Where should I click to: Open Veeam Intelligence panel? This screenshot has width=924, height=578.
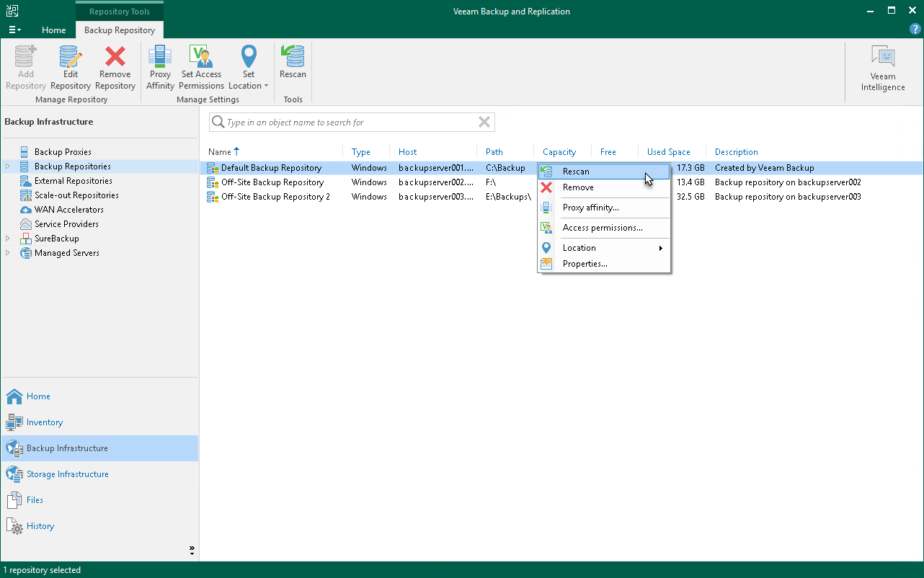(x=882, y=69)
